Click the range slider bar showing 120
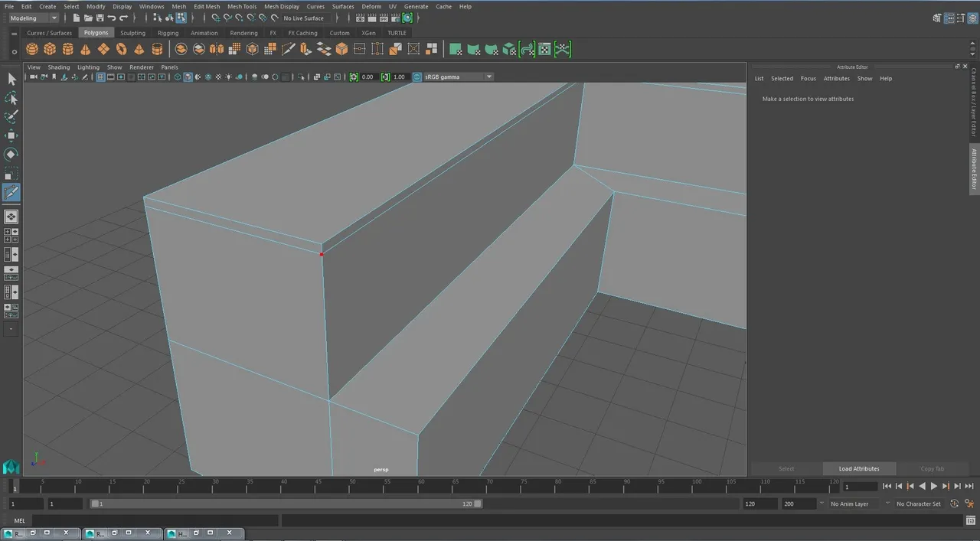The height and width of the screenshot is (541, 980). point(286,504)
